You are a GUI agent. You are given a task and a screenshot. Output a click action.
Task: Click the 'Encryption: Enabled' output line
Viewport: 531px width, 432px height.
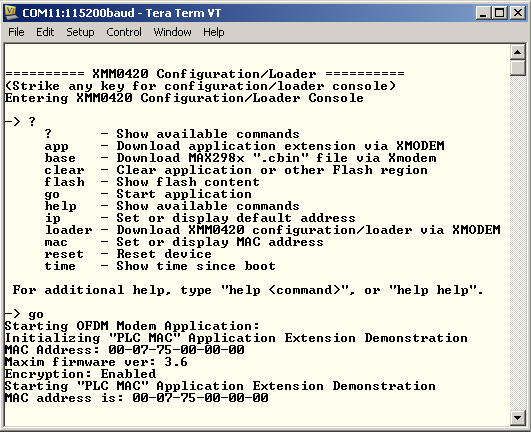[x=80, y=374]
